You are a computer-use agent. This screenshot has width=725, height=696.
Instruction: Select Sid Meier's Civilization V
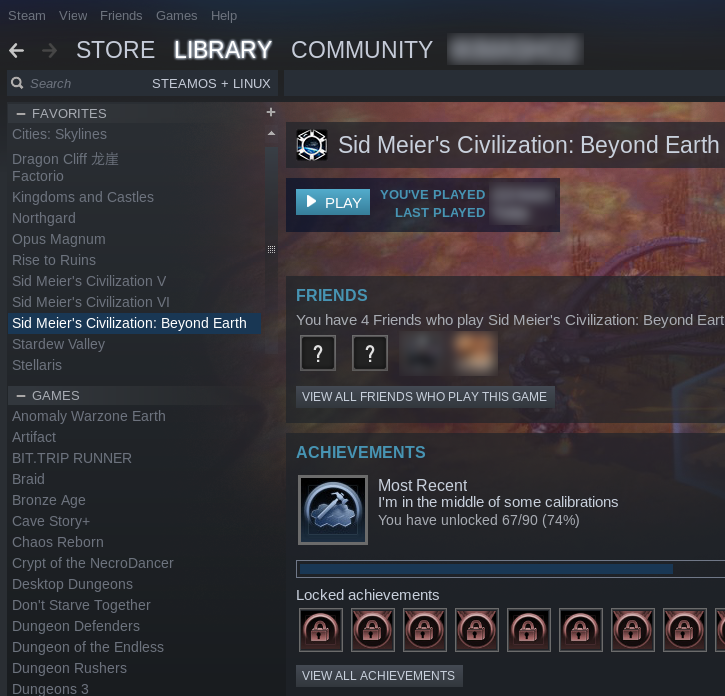tap(89, 281)
